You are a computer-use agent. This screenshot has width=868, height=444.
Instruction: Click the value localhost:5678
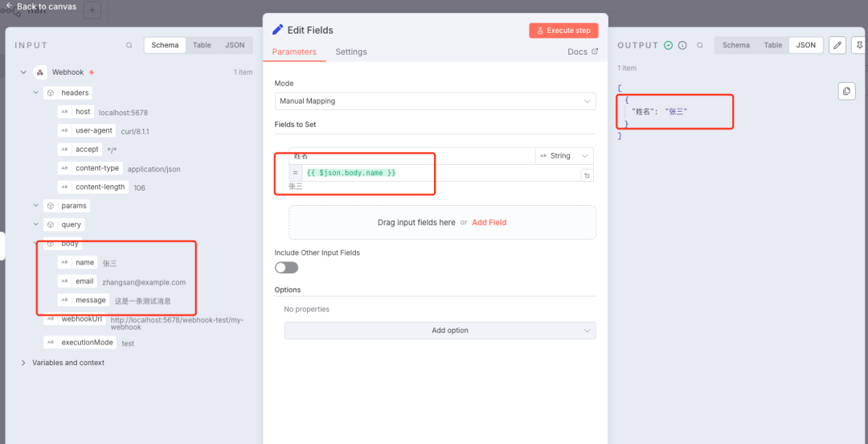123,113
